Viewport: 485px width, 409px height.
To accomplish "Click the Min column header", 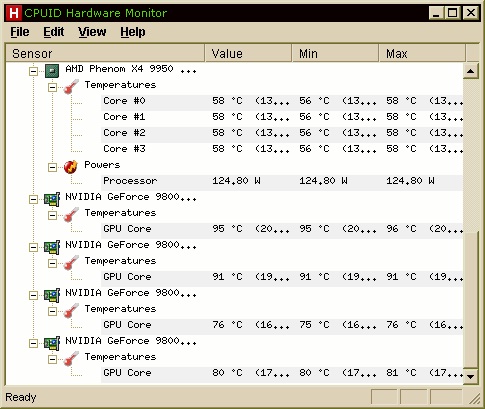I will pyautogui.click(x=336, y=53).
